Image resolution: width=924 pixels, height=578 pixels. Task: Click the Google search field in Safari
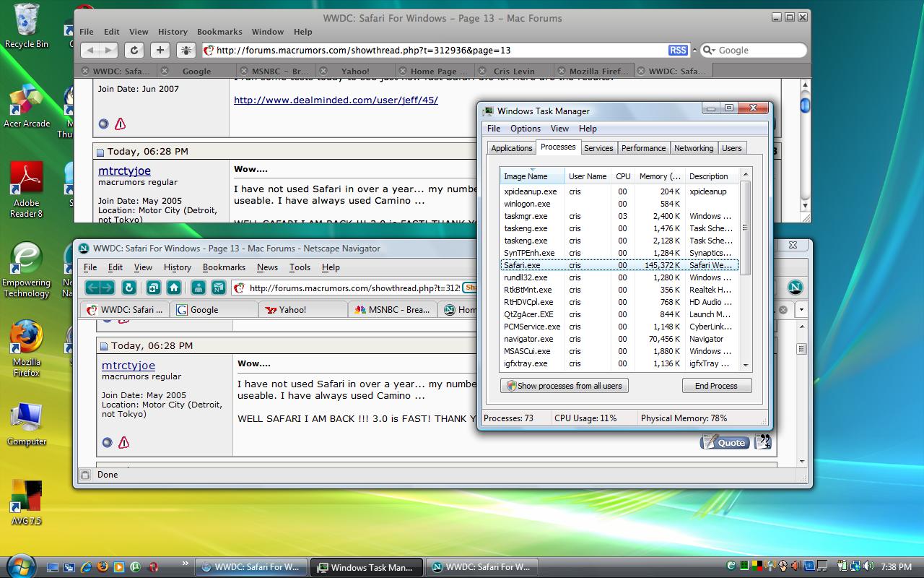click(753, 50)
